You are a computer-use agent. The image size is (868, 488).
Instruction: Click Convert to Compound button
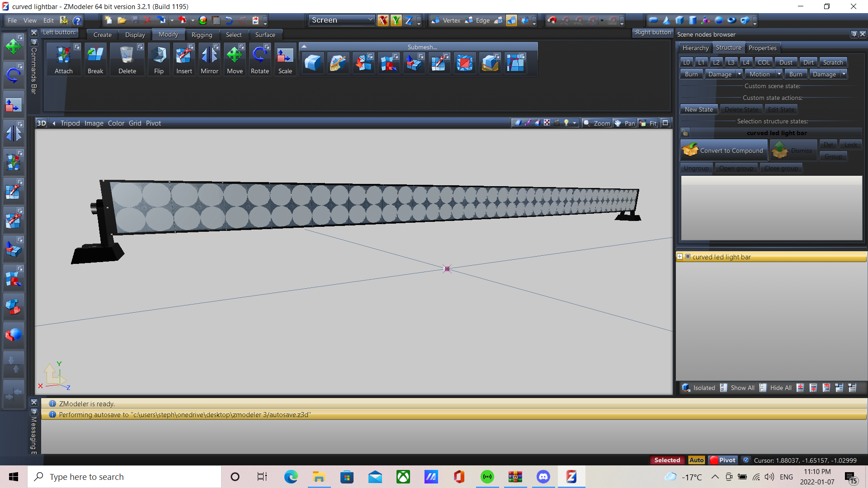(x=724, y=150)
